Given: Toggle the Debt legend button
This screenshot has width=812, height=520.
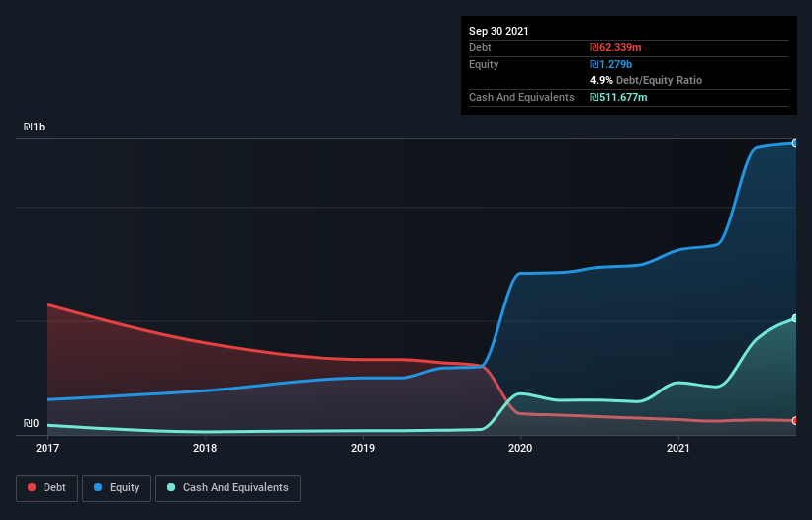Looking at the screenshot, I should pyautogui.click(x=46, y=488).
